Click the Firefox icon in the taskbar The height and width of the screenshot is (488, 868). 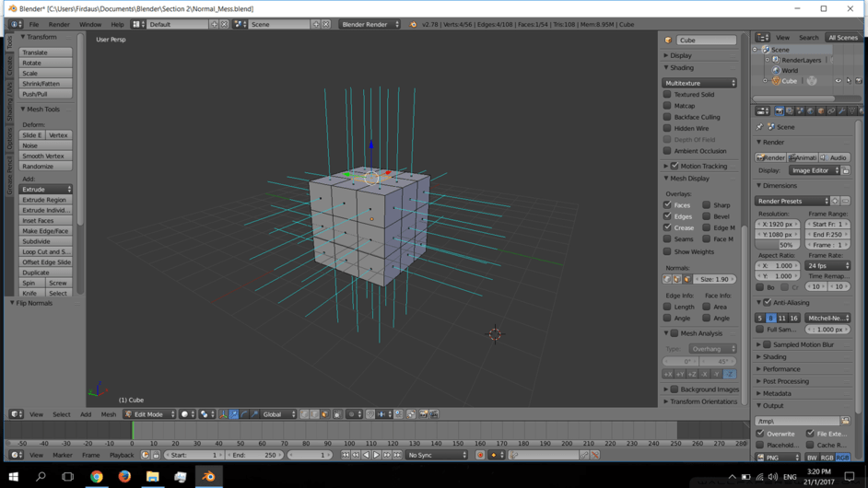tap(124, 477)
